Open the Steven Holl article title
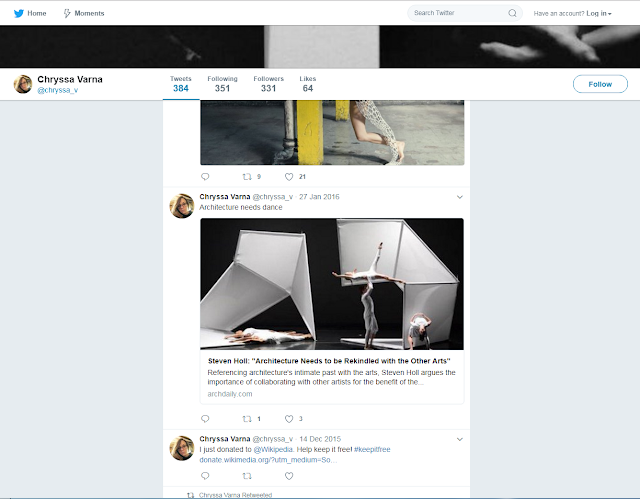This screenshot has height=499, width=640. click(329, 361)
